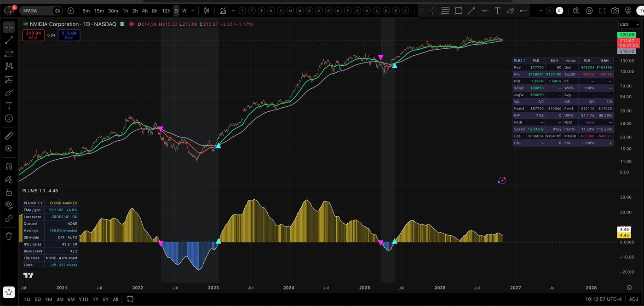Select the diagonal trend line on floating toolbar
The width and height of the screenshot is (644, 306).
click(x=471, y=11)
